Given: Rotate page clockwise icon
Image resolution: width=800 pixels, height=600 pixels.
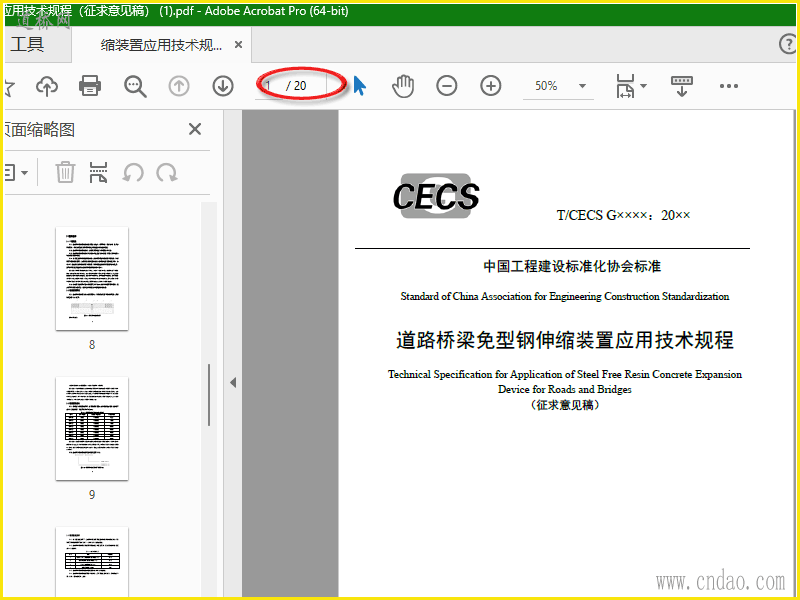Looking at the screenshot, I should pos(167,172).
